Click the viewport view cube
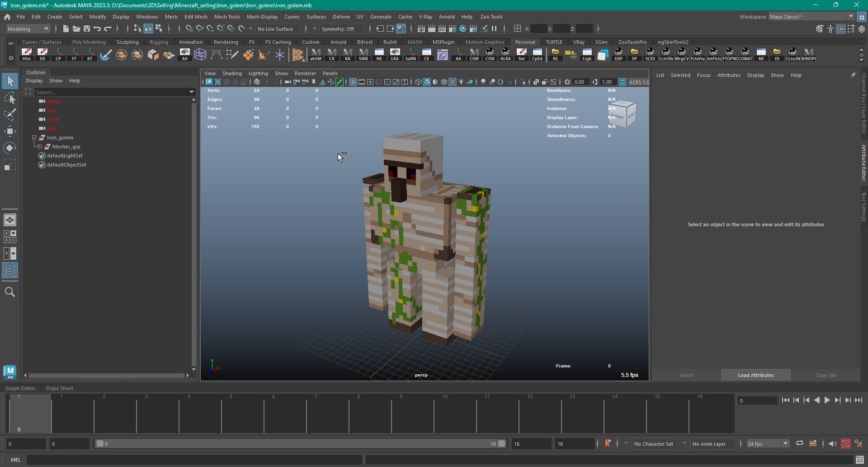This screenshot has width=868, height=467. [x=623, y=114]
